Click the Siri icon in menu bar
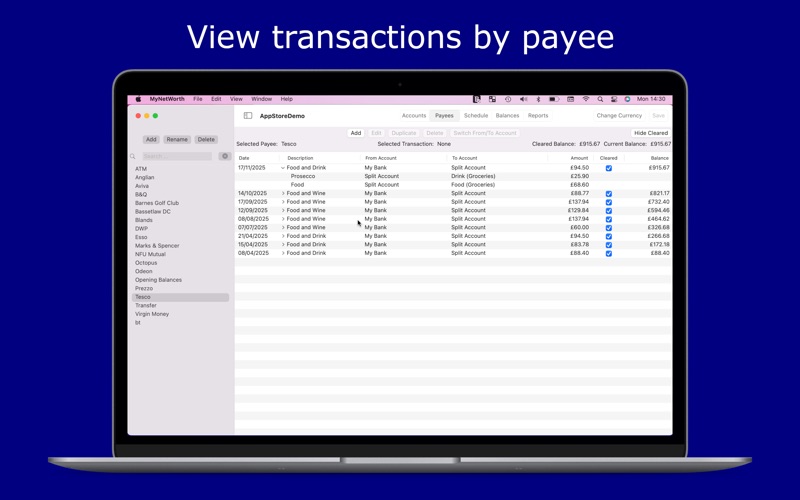Viewport: 800px width, 500px height. [627, 99]
